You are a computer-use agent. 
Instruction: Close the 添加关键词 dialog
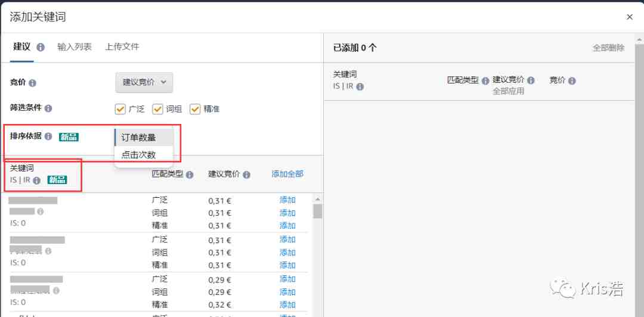point(629,17)
